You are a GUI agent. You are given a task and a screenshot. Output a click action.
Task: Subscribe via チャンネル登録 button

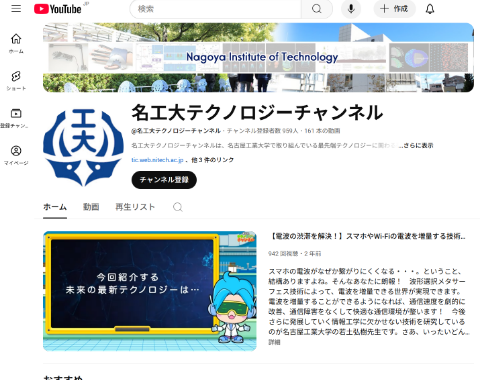164,180
